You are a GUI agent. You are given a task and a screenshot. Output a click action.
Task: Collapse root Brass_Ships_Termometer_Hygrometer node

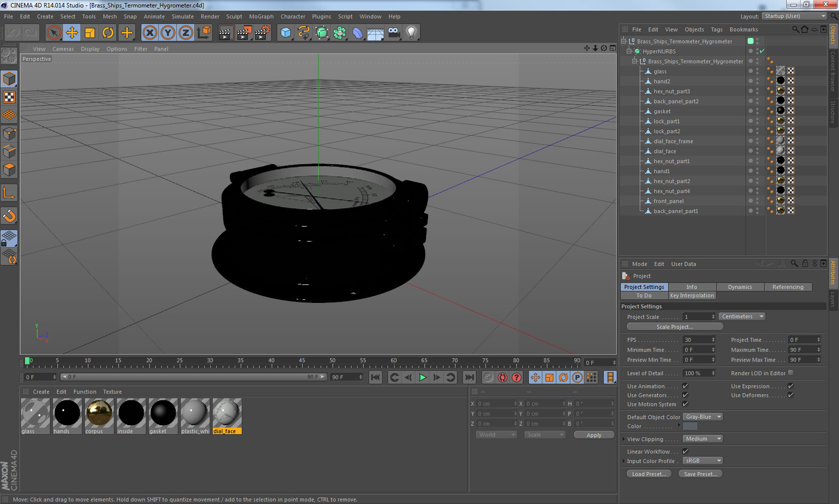(x=624, y=41)
